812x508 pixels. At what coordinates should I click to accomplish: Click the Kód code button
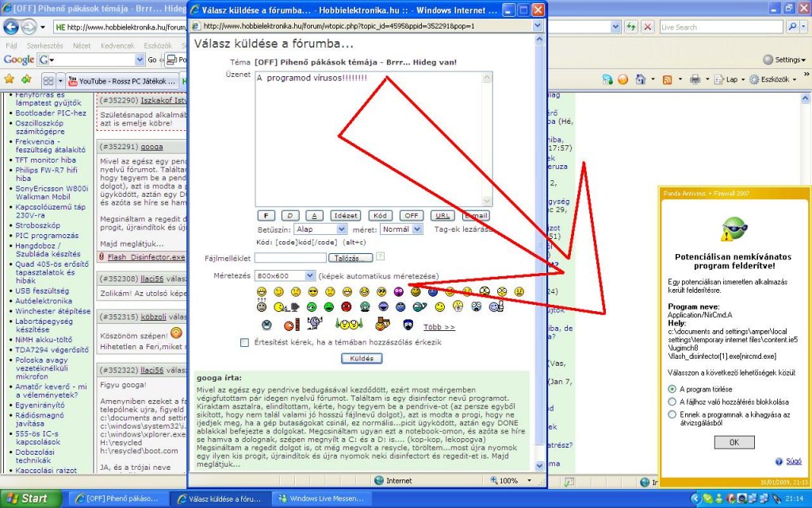coord(380,215)
